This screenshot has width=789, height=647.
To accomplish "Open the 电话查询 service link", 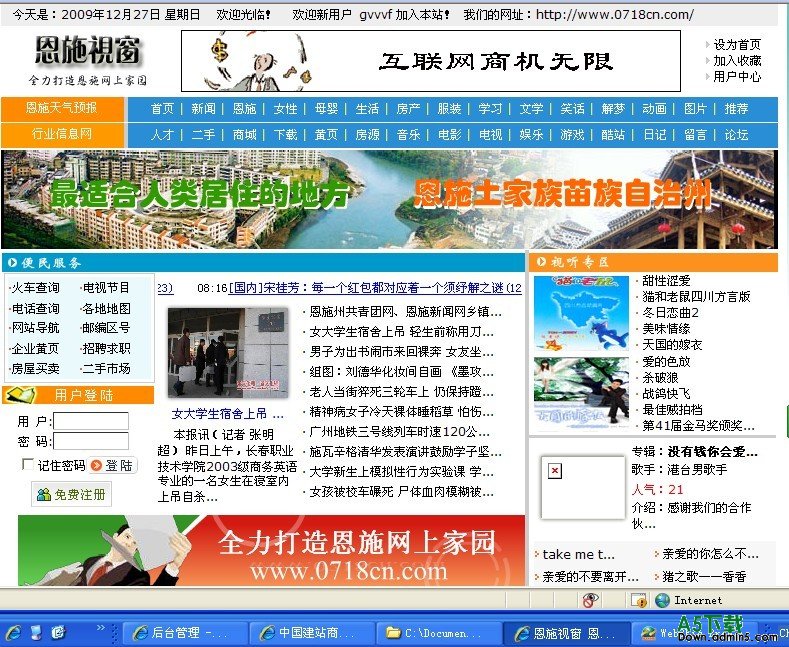I will (x=35, y=308).
